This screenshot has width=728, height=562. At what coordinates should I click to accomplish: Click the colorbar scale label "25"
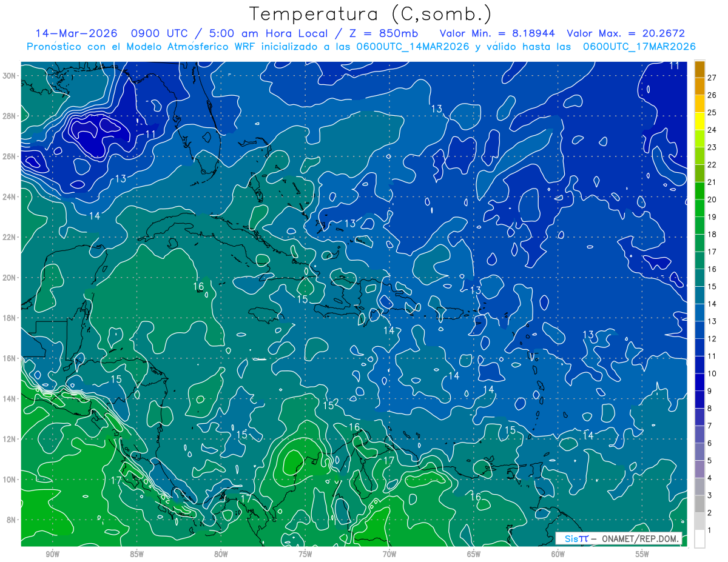click(712, 113)
